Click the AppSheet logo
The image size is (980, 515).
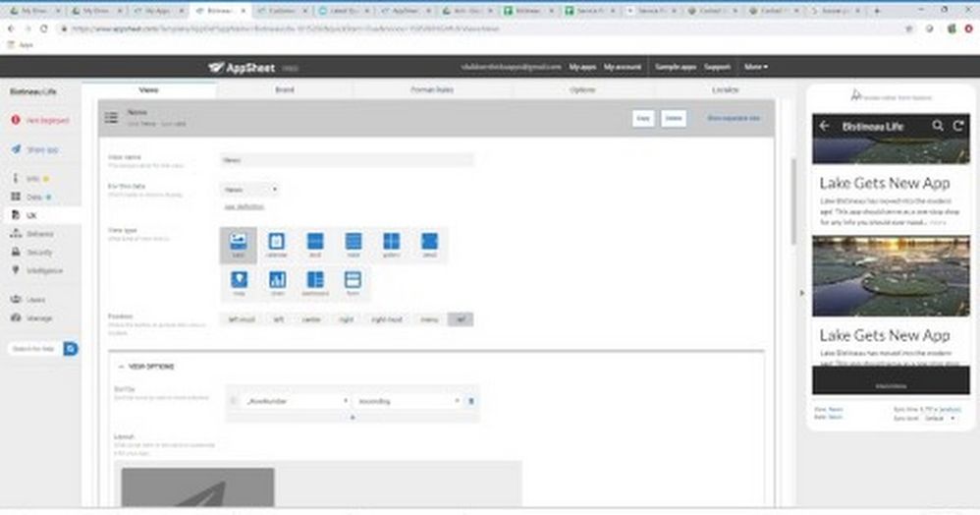coord(242,67)
